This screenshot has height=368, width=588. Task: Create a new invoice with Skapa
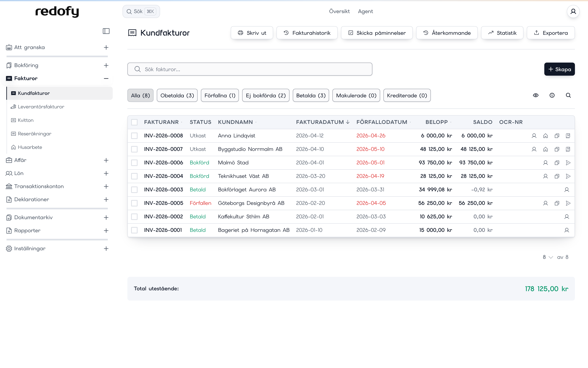559,69
